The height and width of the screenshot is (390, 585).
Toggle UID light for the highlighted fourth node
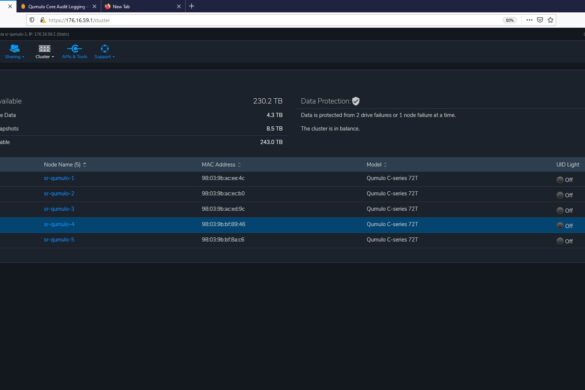point(560,225)
